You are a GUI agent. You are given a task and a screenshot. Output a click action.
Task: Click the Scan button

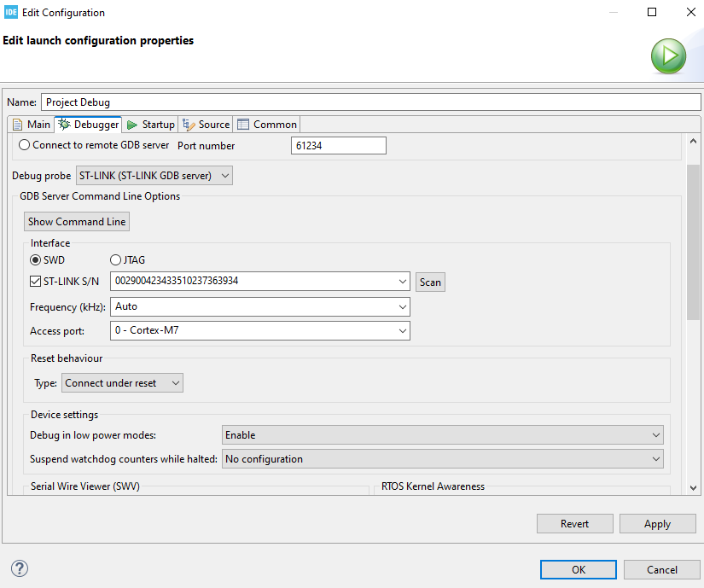(x=429, y=282)
